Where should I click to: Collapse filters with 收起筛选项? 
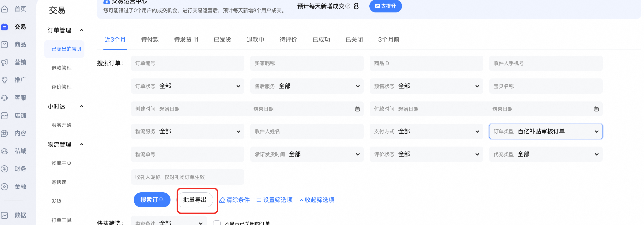coord(317,200)
